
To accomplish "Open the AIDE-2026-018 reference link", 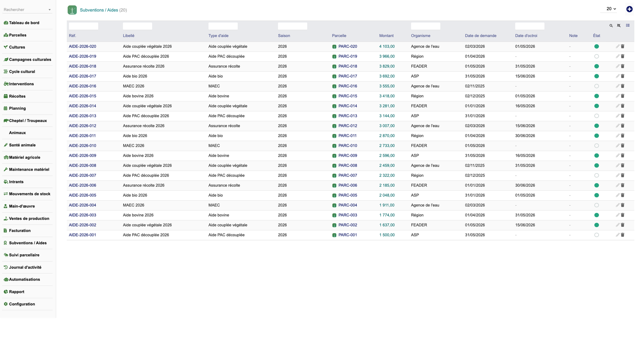I will (82, 66).
